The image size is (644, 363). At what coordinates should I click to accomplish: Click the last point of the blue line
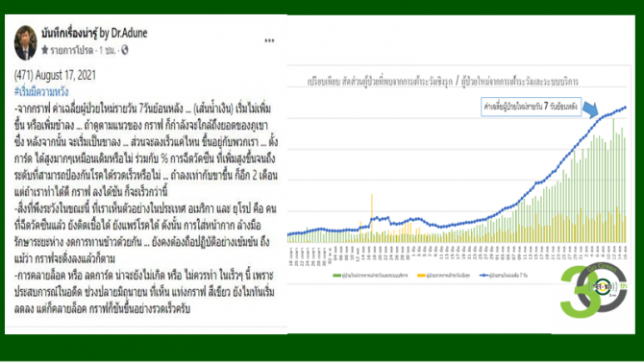(x=625, y=108)
